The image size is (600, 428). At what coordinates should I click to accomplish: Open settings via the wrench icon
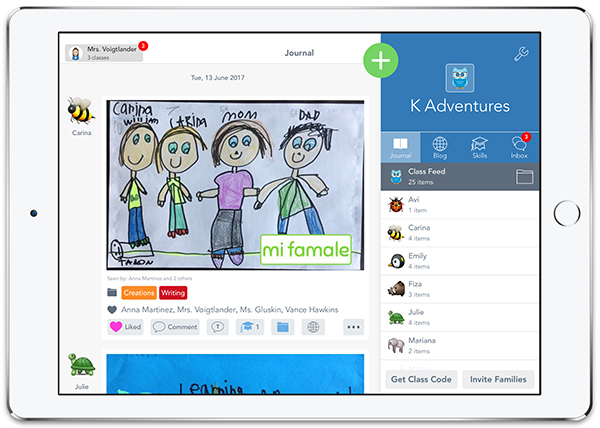click(520, 55)
